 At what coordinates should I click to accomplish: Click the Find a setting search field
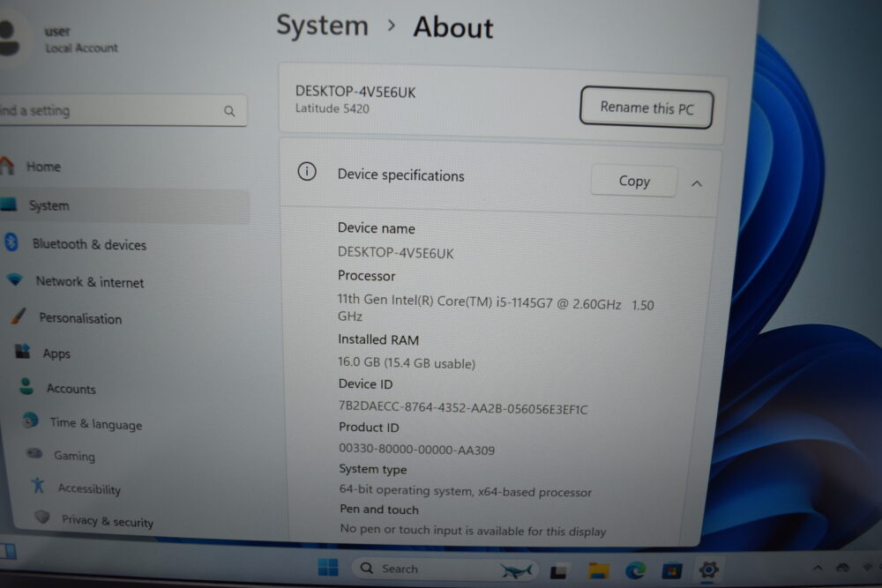click(121, 111)
